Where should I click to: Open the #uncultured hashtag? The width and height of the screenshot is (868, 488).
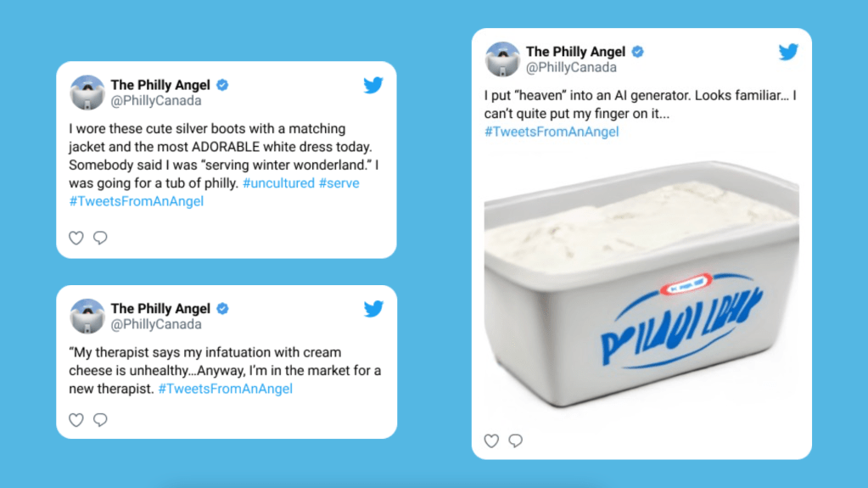pos(278,183)
